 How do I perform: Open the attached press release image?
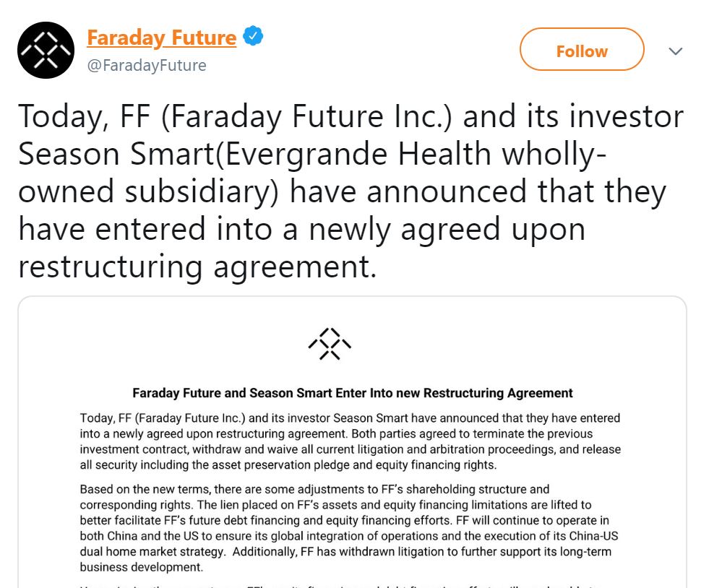click(352, 442)
